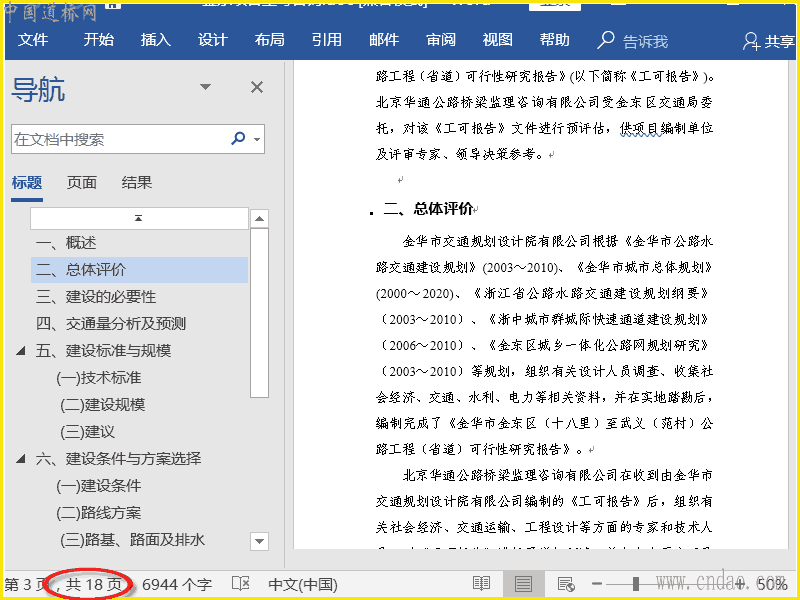This screenshot has height=600, width=800.
Task: Open the 插入 ribbon tab
Action: click(x=156, y=40)
